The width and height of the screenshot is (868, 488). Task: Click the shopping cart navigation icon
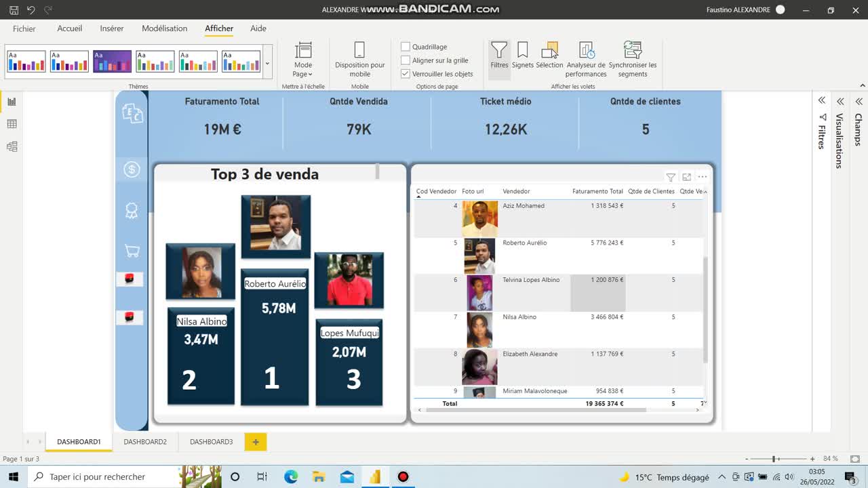(132, 251)
